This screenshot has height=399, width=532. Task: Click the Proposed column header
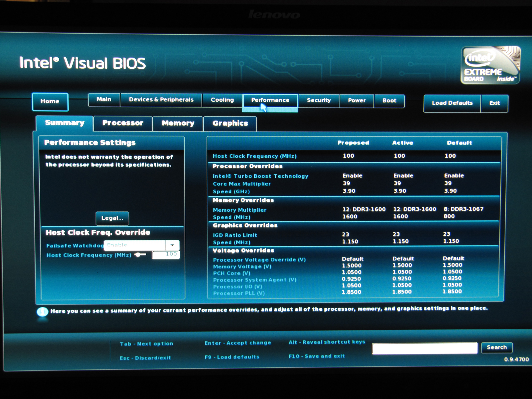pos(353,143)
